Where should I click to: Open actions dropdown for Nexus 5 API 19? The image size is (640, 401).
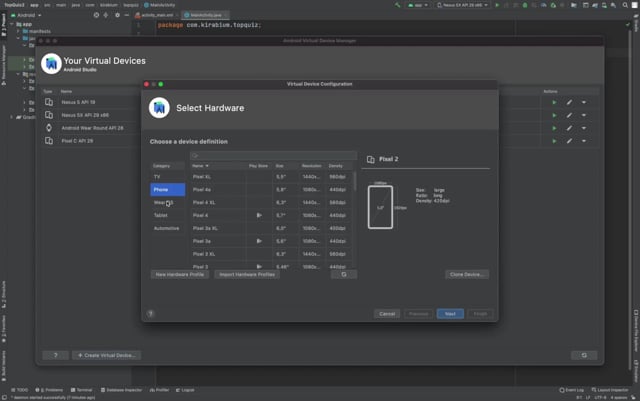pos(584,102)
